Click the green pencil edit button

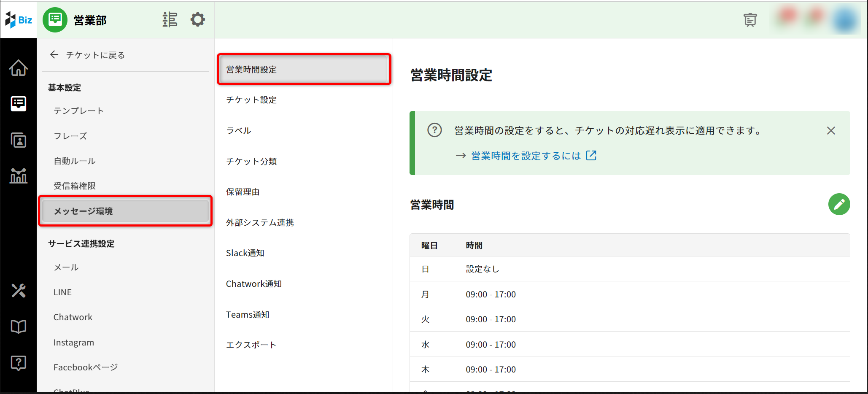(839, 205)
